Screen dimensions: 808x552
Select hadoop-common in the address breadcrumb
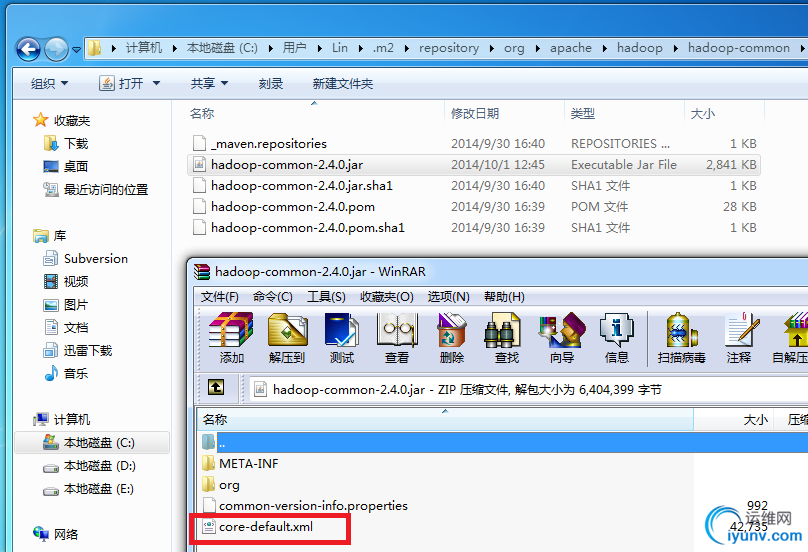pyautogui.click(x=738, y=48)
